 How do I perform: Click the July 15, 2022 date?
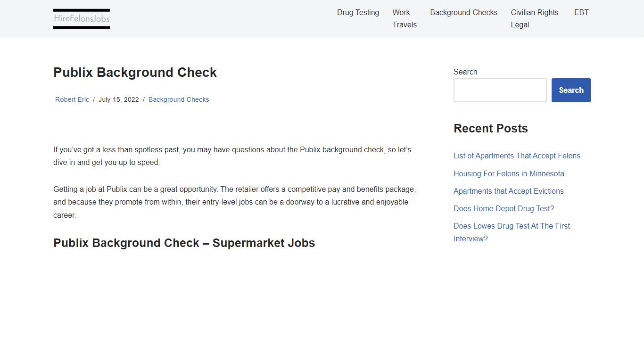tap(119, 99)
